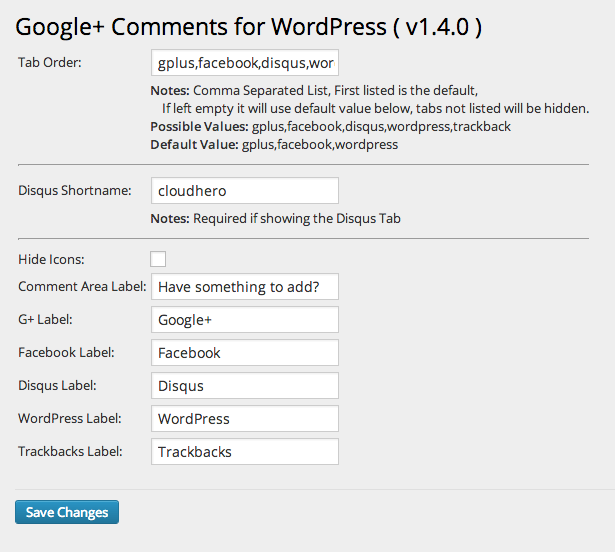This screenshot has width=615, height=552.
Task: Click the 'Tab Order:' label
Action: tap(50, 62)
